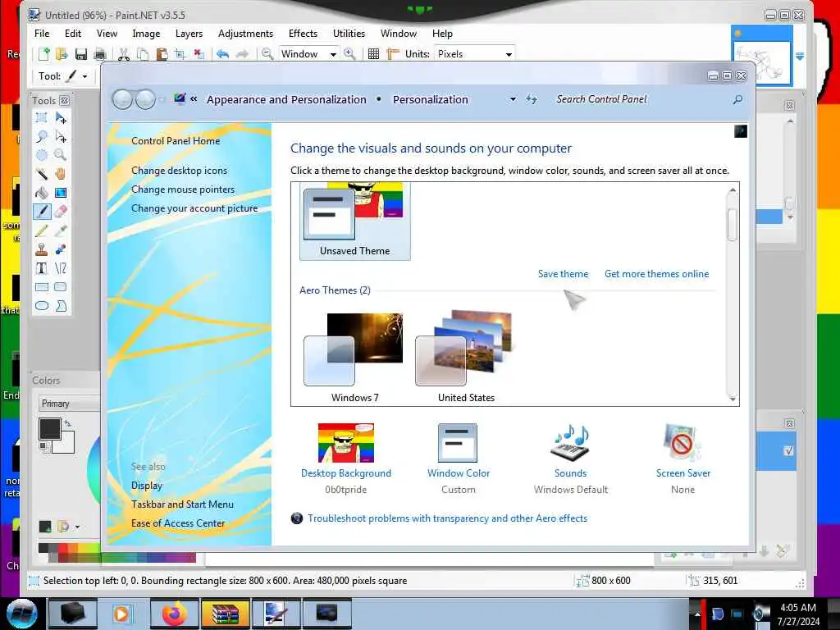Image resolution: width=840 pixels, height=630 pixels.
Task: Open the Tool chooser dropdown arrow
Action: pyautogui.click(x=84, y=76)
